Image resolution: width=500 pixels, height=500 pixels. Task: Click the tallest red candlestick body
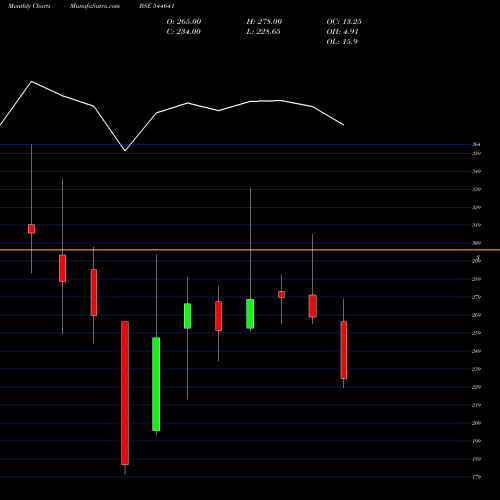[125, 393]
